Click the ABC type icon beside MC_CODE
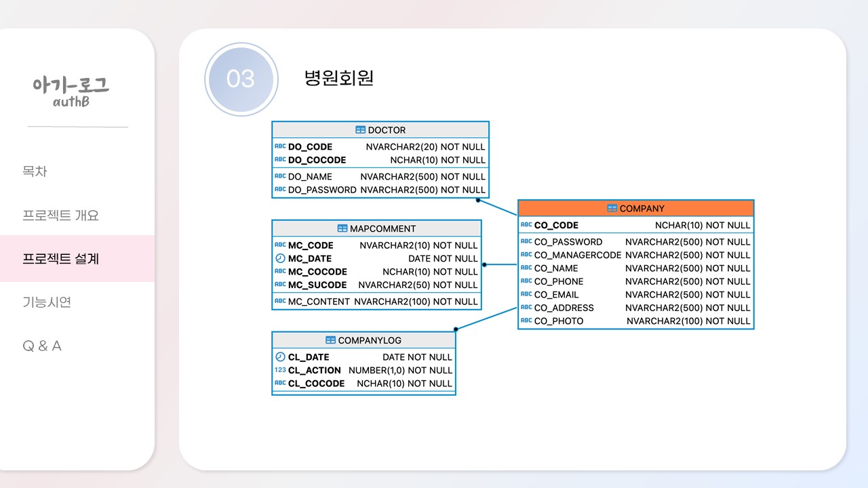Screen dimensions: 868x488 [x=280, y=245]
